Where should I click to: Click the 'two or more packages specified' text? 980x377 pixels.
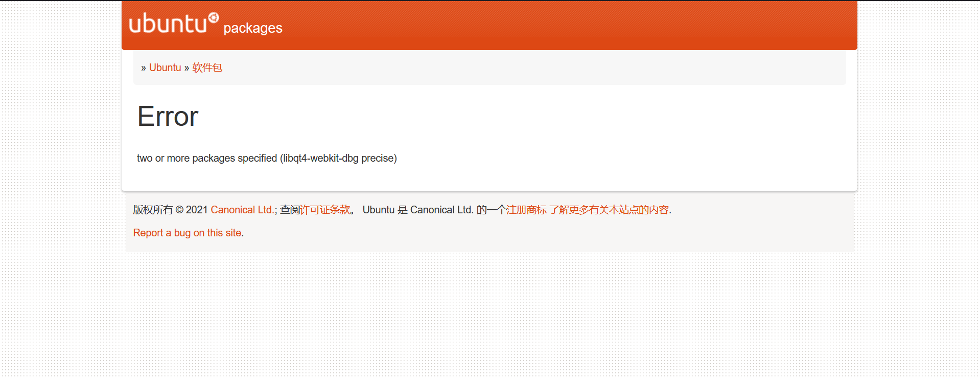click(207, 158)
